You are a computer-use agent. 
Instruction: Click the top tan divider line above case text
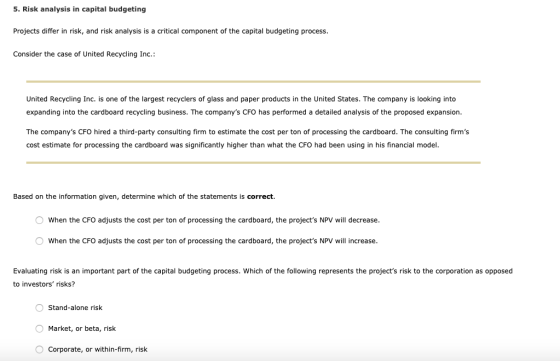click(253, 81)
